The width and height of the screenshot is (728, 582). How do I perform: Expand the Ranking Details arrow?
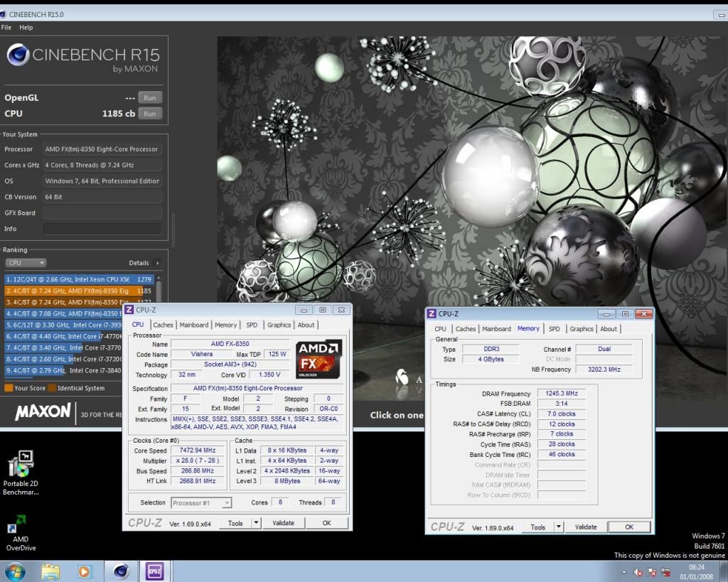coord(157,263)
